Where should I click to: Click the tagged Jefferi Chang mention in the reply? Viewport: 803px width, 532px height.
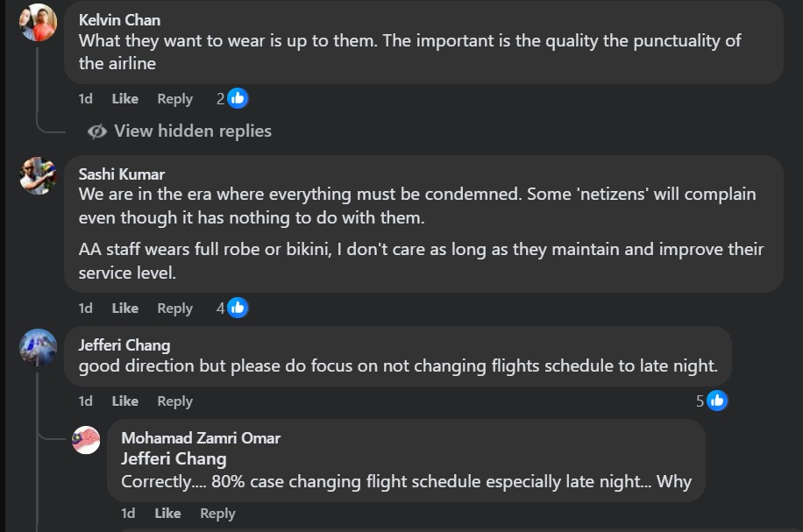coord(174,458)
